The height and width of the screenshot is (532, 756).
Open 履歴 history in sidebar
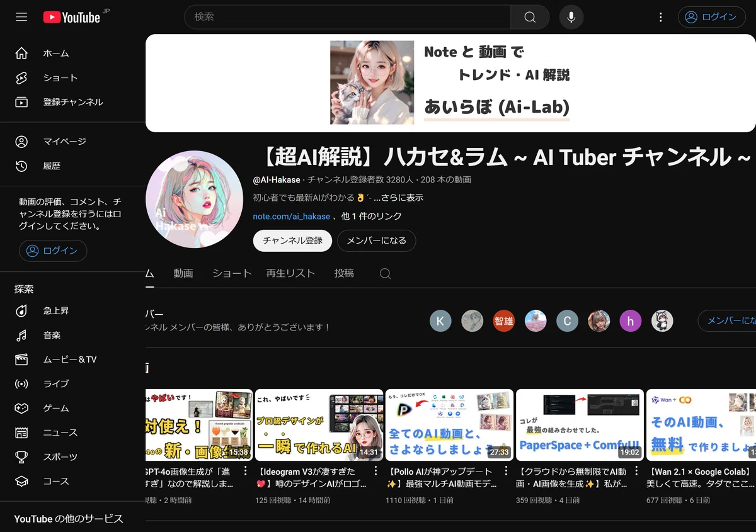coord(72,166)
